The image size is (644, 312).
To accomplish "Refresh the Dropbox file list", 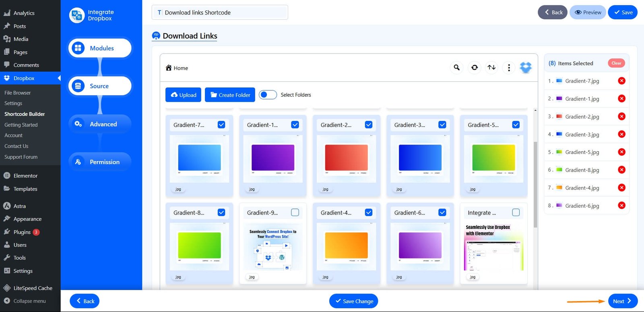I will point(475,67).
